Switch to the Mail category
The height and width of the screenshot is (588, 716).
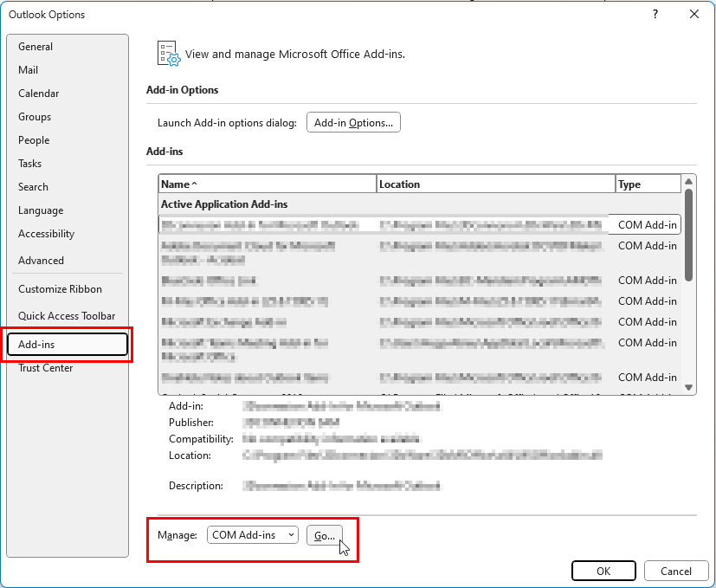[29, 70]
